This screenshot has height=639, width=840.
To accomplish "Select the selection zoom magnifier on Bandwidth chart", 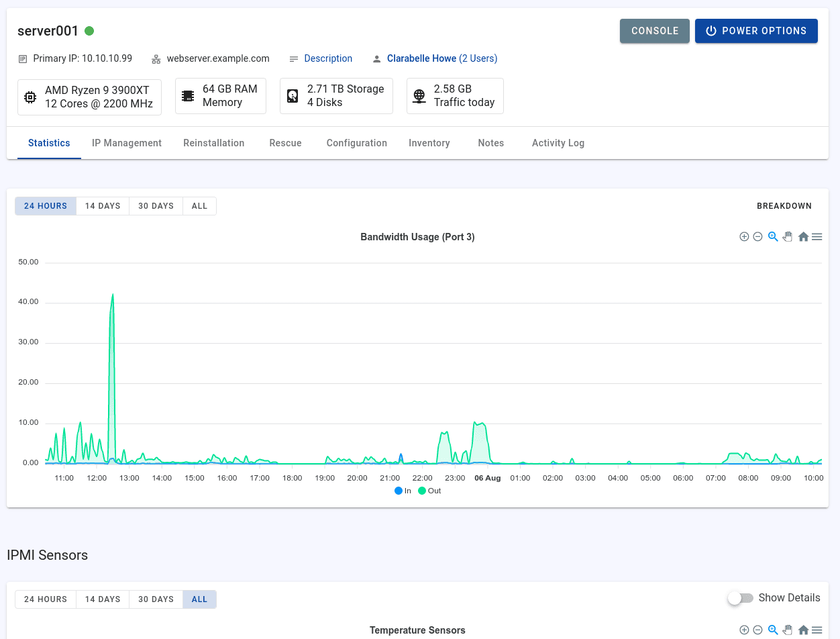I will (773, 237).
